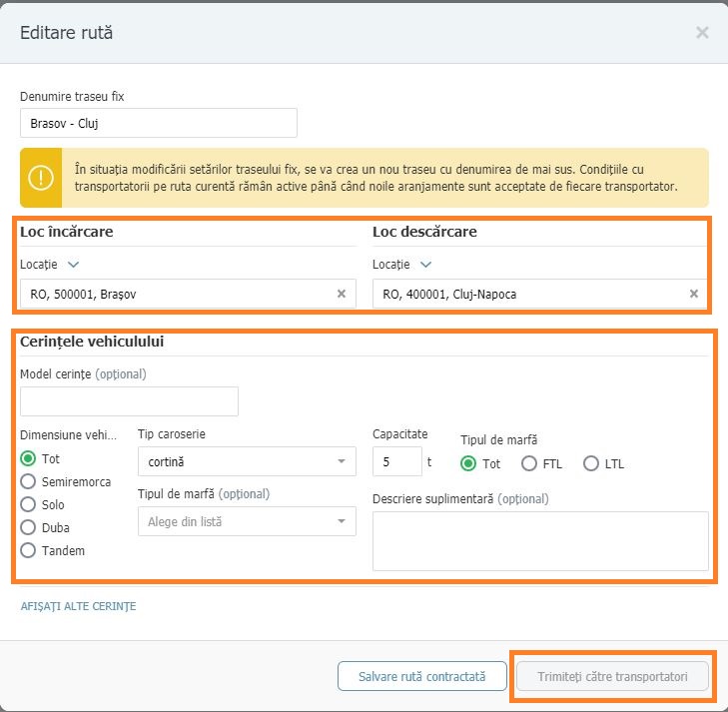The image size is (728, 712).
Task: Focus the Denumire traseu fix field
Action: [x=159, y=123]
